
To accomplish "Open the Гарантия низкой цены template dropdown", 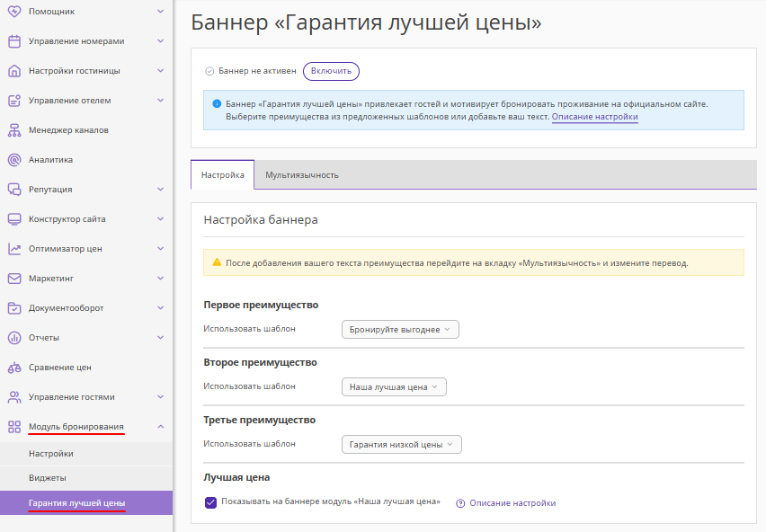I will click(x=402, y=445).
